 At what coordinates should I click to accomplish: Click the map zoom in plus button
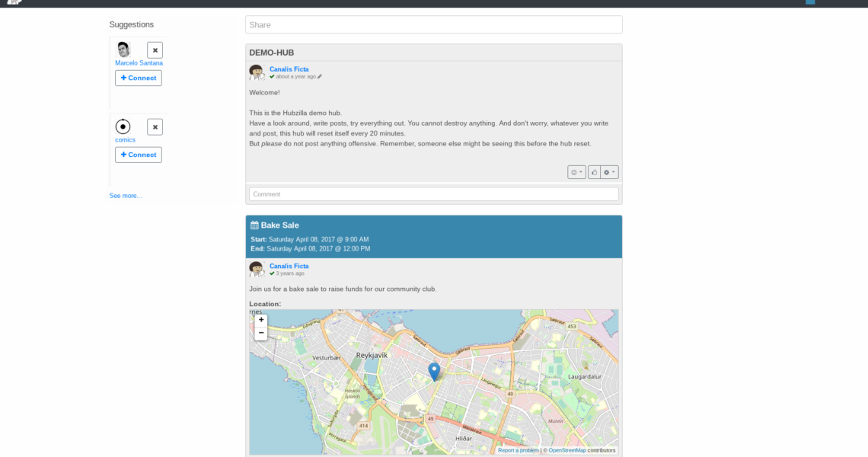pyautogui.click(x=261, y=320)
